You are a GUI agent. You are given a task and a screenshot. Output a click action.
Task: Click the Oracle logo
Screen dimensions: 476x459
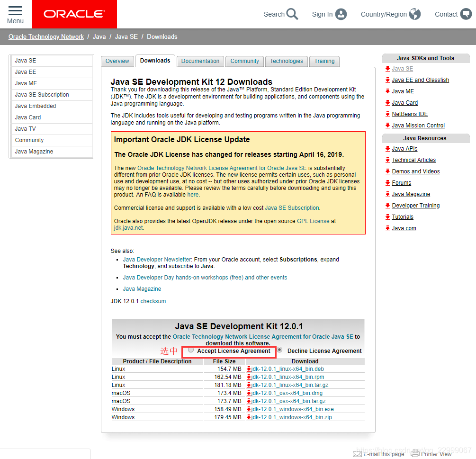(x=74, y=14)
